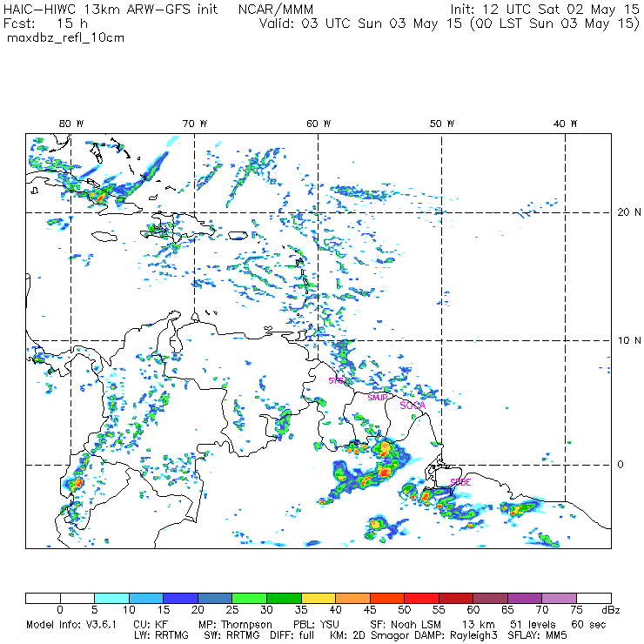Click the SW: RRTMG text
This screenshot has width=644, height=644.
coord(232,635)
